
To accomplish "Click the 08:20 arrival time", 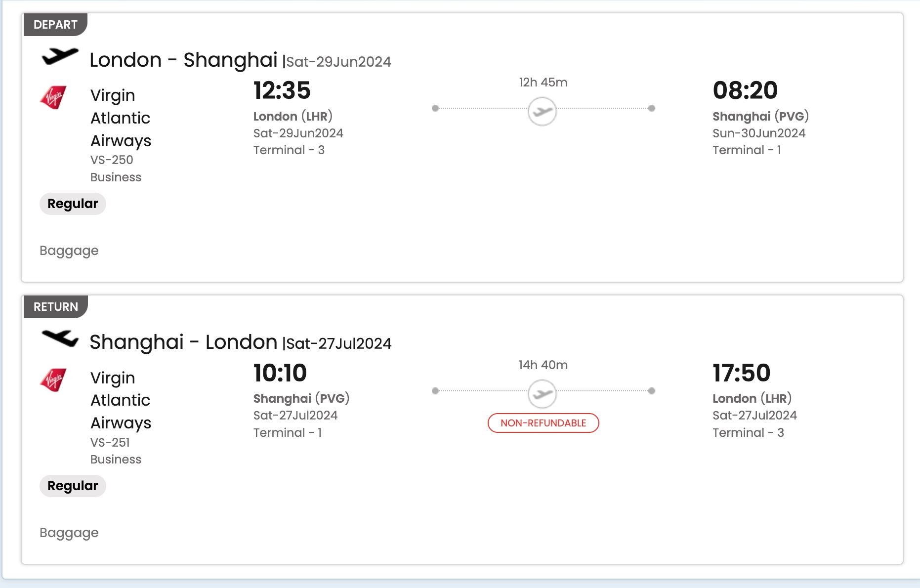I will (745, 90).
